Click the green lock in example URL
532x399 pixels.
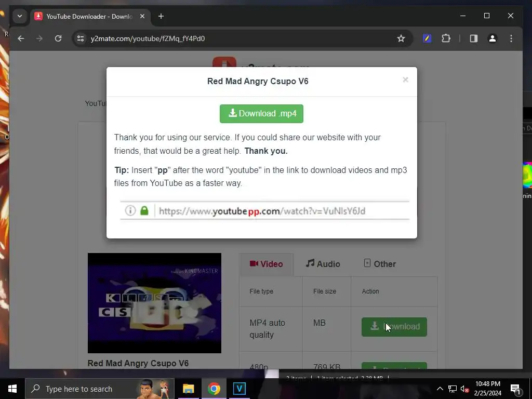(x=144, y=211)
